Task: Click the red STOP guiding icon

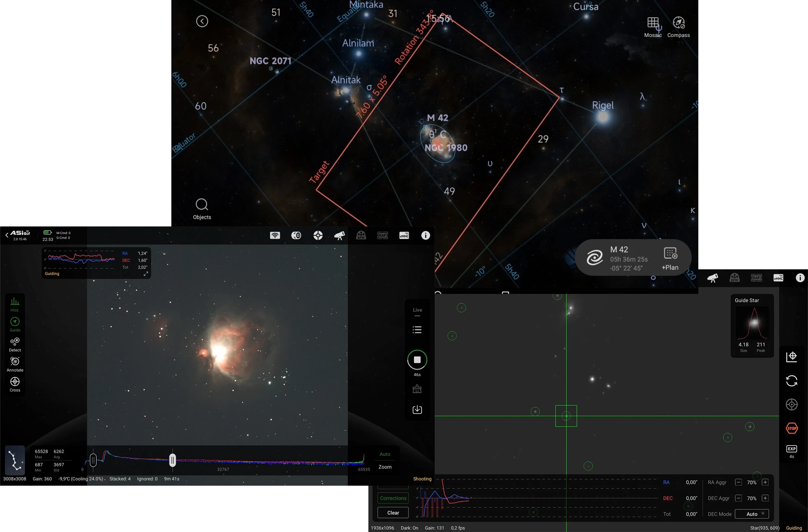Action: click(x=792, y=428)
